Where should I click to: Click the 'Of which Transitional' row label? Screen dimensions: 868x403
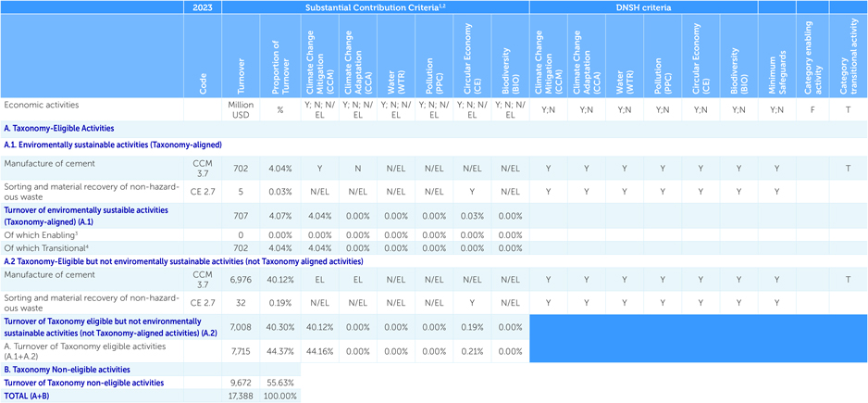[x=46, y=248]
